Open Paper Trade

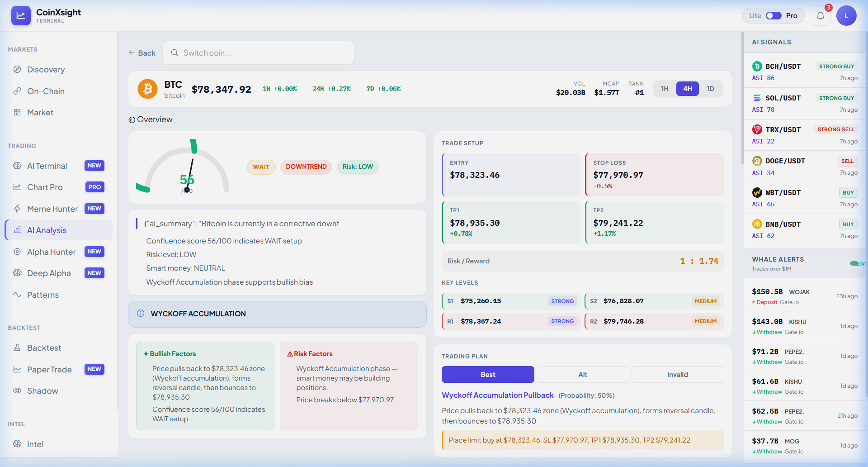coord(59,369)
